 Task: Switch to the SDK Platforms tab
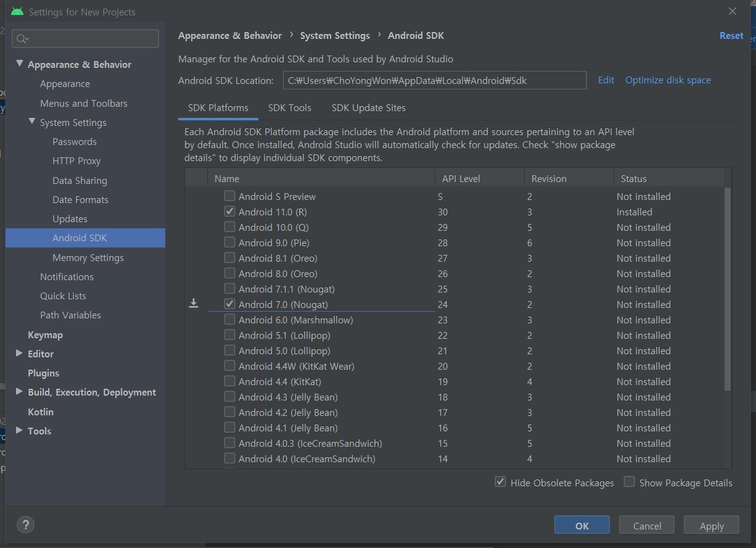coord(218,107)
